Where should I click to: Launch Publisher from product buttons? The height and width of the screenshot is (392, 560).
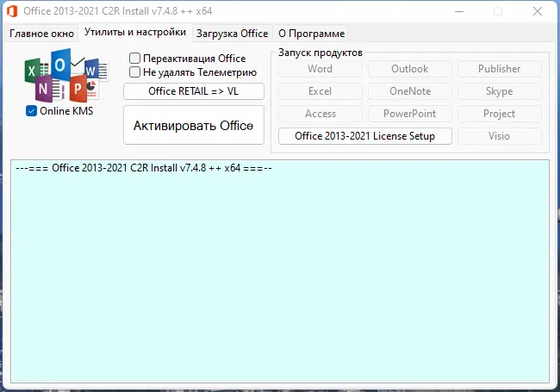pos(500,69)
